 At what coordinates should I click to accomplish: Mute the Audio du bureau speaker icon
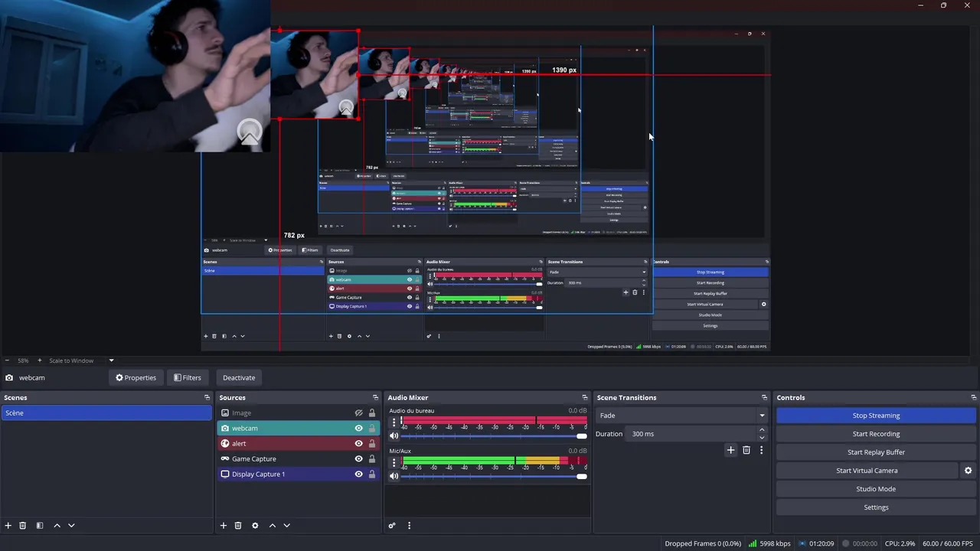pos(394,436)
